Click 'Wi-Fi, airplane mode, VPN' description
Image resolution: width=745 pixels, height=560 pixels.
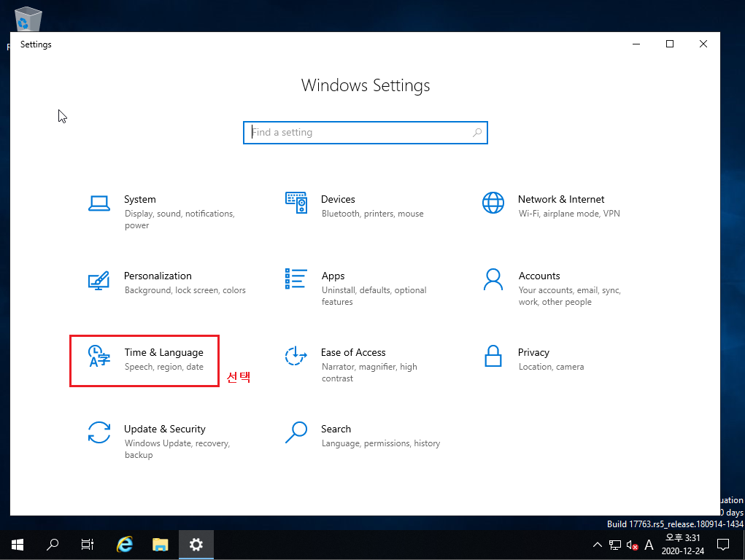click(569, 214)
